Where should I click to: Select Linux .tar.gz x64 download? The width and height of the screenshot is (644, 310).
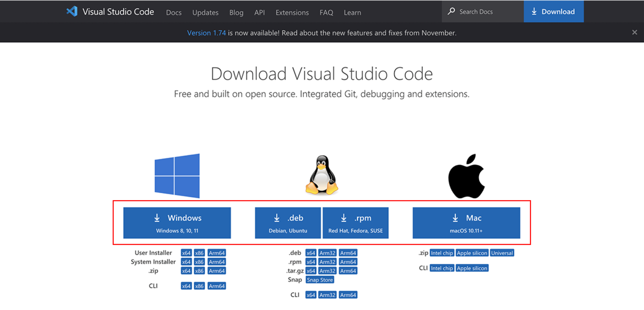pyautogui.click(x=311, y=271)
